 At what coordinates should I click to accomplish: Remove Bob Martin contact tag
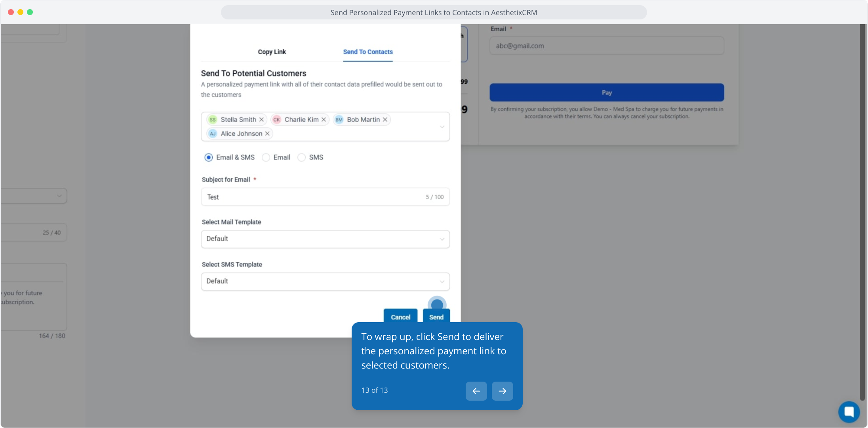click(x=385, y=120)
